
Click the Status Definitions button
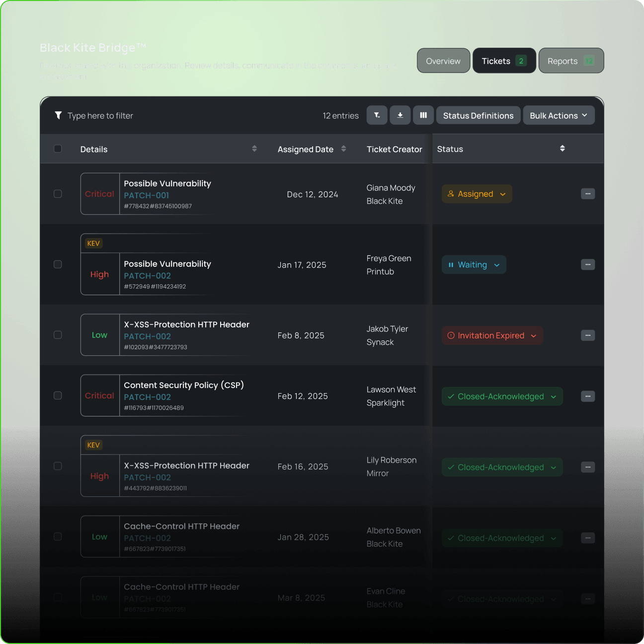478,115
